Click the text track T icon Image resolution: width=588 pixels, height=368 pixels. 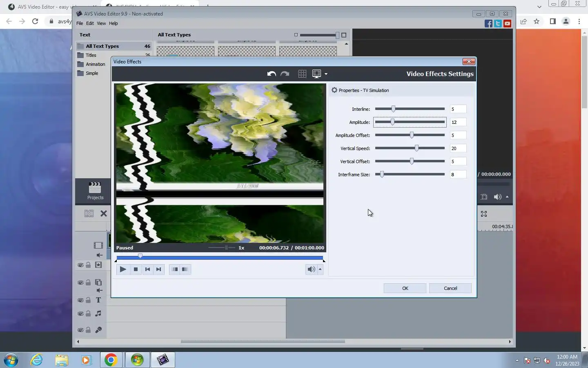click(98, 300)
